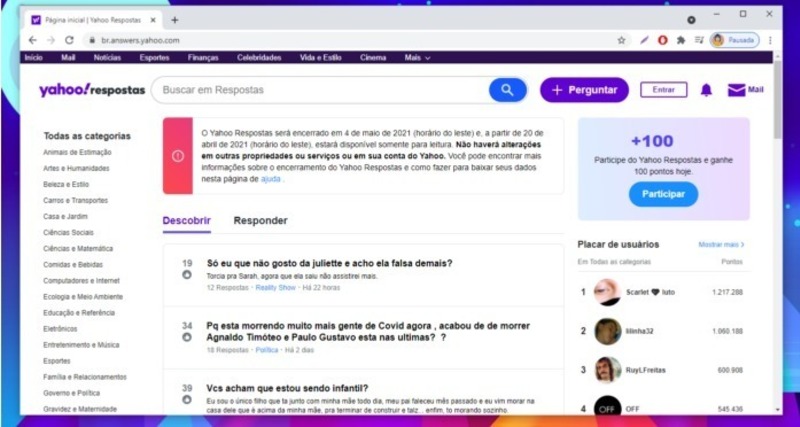Switch to the Responder tab
The width and height of the screenshot is (800, 427).
pyautogui.click(x=260, y=220)
